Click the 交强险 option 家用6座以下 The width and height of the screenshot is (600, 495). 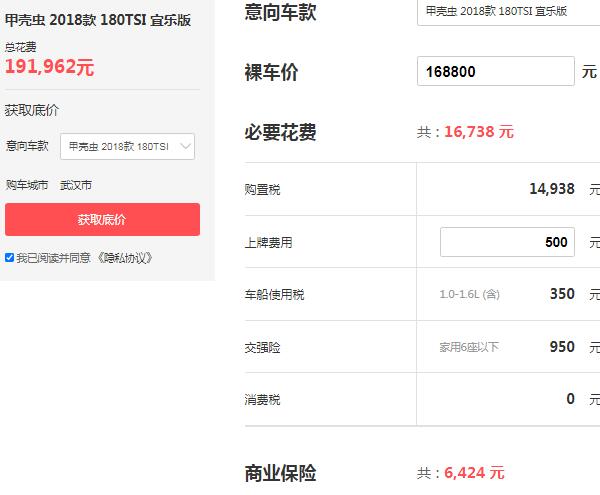coord(469,347)
